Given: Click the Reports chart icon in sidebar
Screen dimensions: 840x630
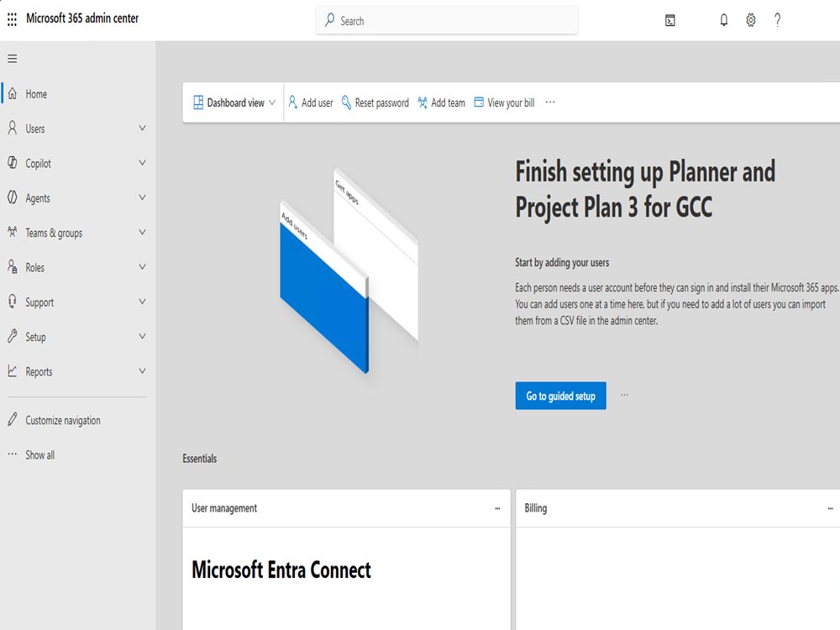Looking at the screenshot, I should [x=13, y=370].
